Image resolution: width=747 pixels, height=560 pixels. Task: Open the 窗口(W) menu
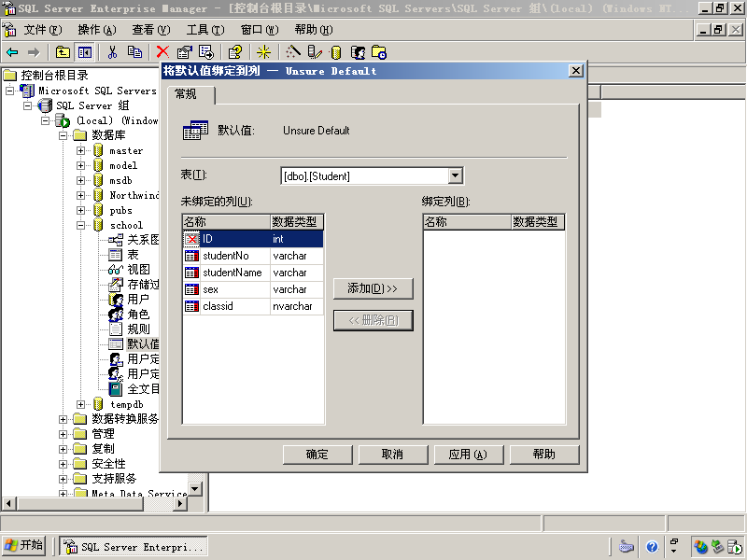tap(260, 30)
